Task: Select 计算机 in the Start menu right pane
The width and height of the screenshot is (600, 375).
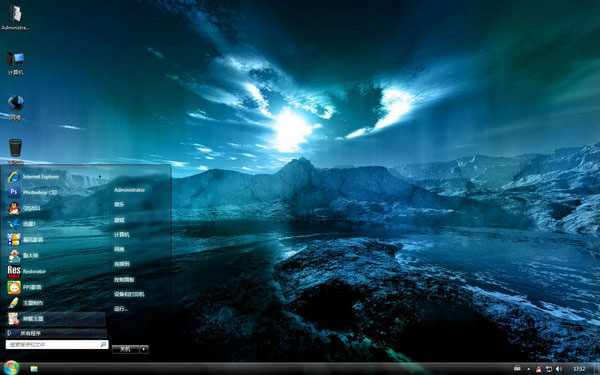Action: [x=122, y=235]
